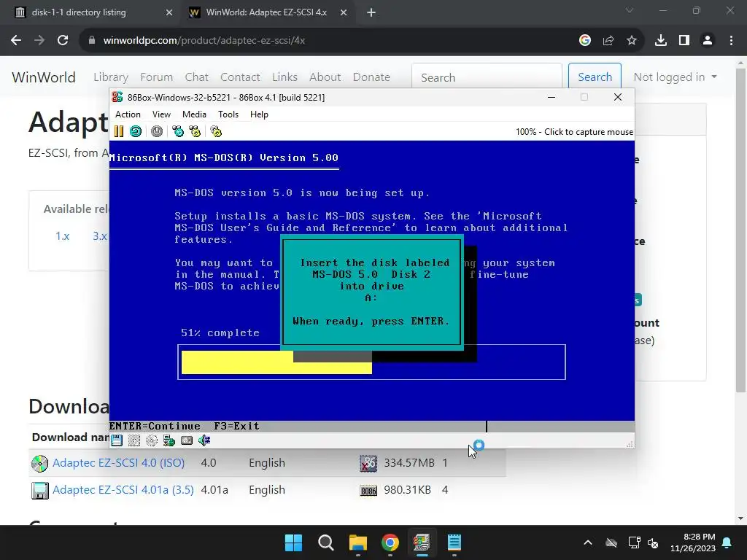Screen dimensions: 747x560
Task: Click 86Box icon on taskbar
Action: click(422, 542)
